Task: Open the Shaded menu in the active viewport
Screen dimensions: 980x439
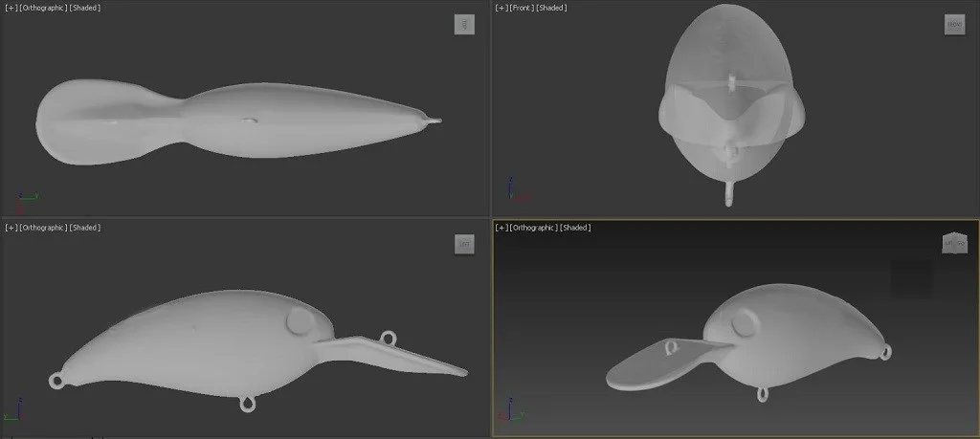Action: tap(575, 228)
